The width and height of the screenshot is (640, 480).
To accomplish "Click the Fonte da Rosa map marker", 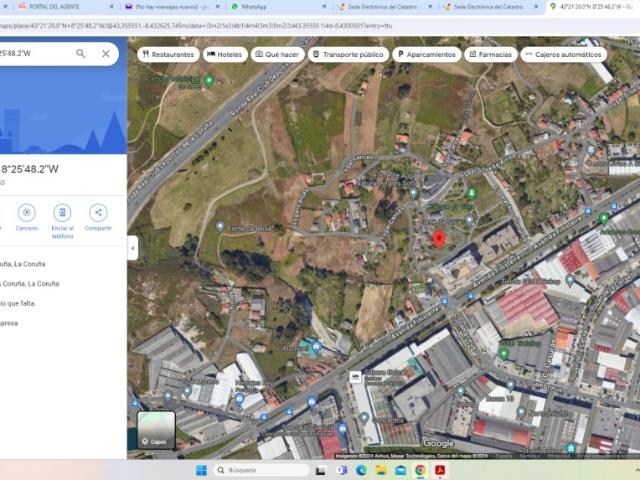I will click(220, 227).
